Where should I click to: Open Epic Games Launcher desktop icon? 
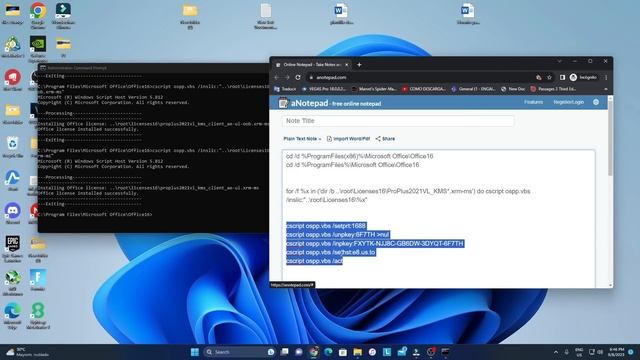(x=13, y=248)
